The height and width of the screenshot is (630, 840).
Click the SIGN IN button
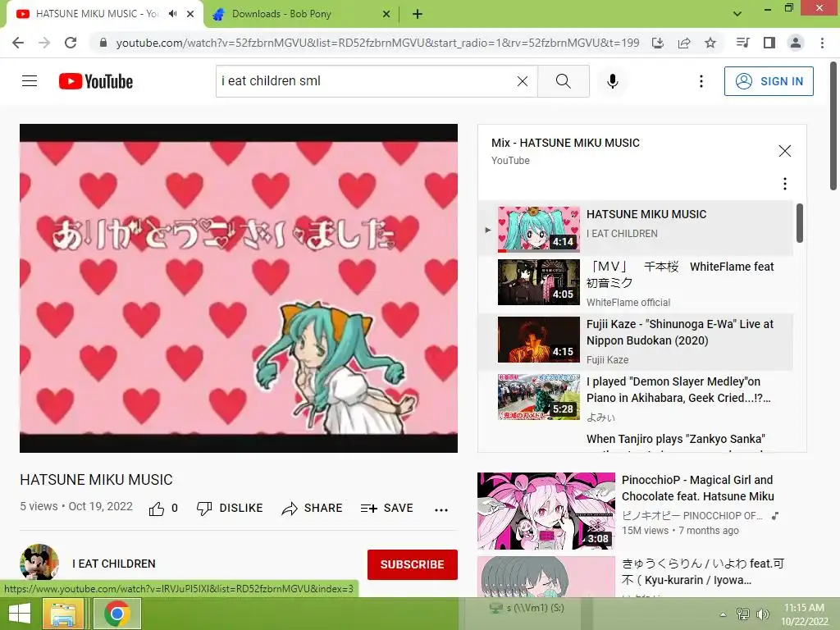coord(769,81)
